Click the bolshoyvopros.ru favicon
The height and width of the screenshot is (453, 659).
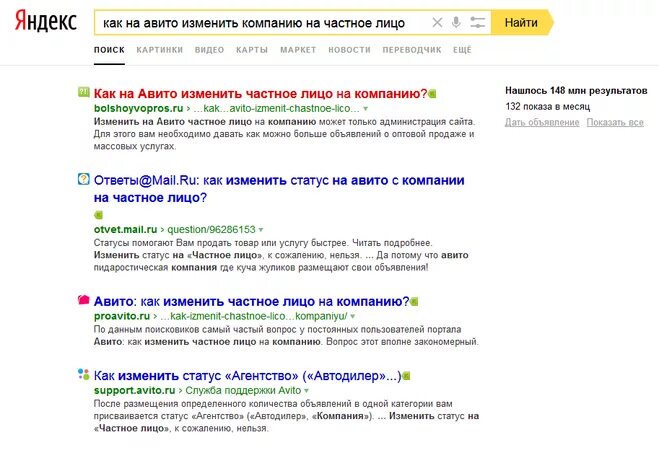tap(84, 92)
